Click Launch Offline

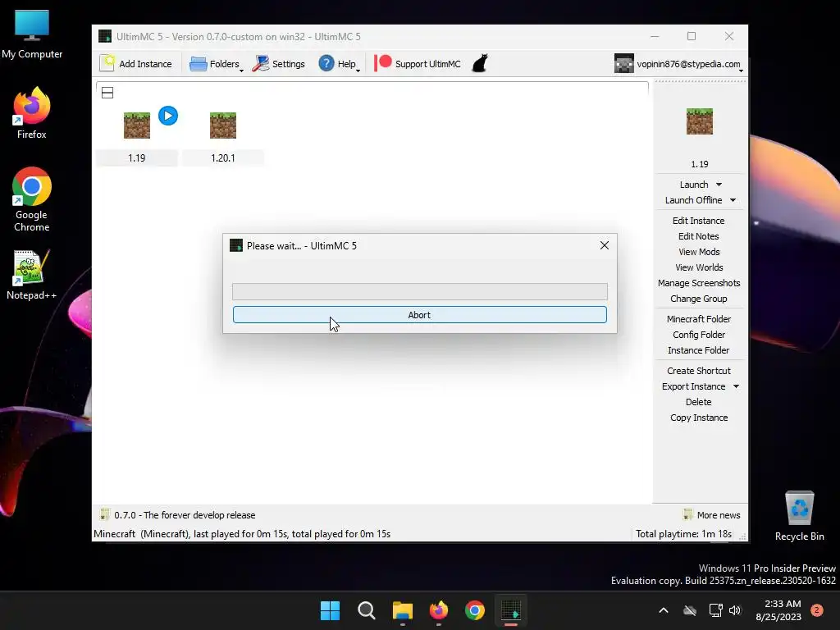[x=693, y=200]
